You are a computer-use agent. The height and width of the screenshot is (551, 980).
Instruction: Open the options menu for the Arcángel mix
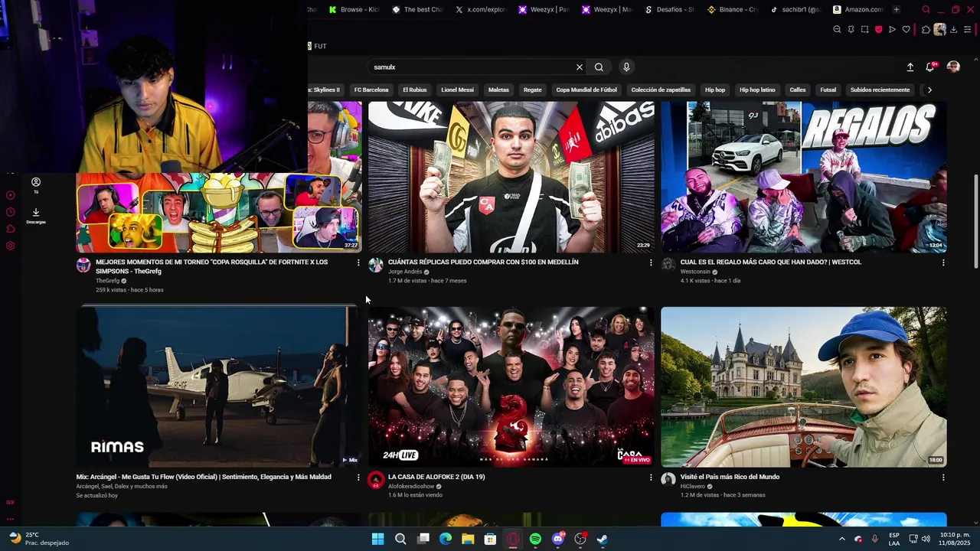(358, 478)
